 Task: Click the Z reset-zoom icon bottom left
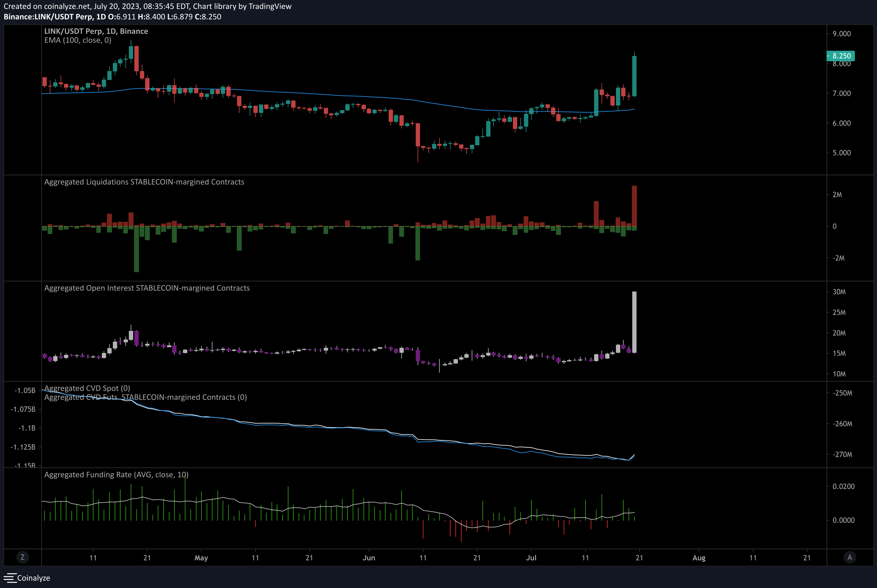point(23,557)
